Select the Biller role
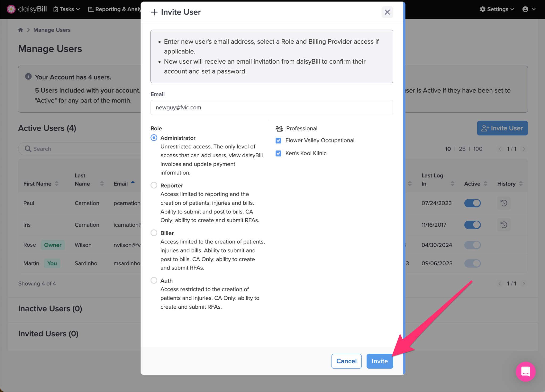Viewport: 545px width, 392px height. pos(154,233)
